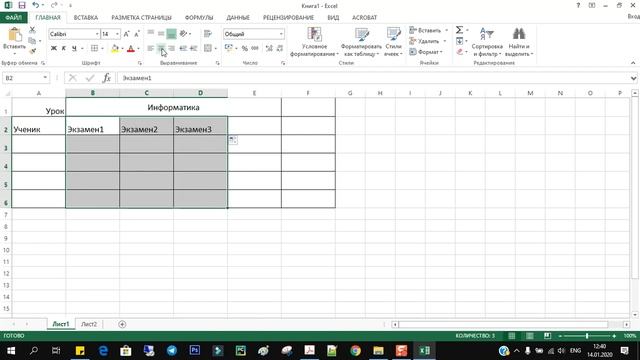Align text to middle of cell
The width and height of the screenshot is (640, 360).
point(161,33)
